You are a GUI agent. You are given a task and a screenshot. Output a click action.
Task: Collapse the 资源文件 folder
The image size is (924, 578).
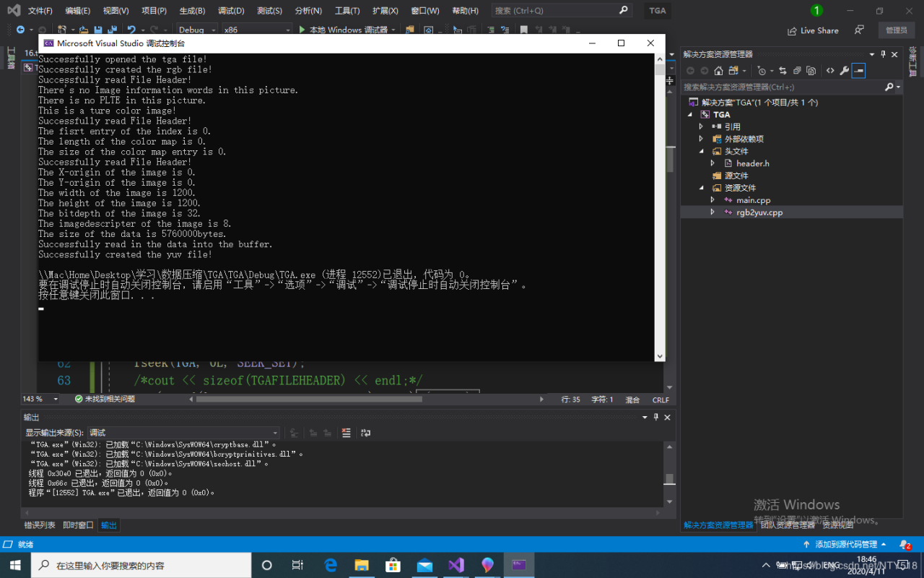pos(701,188)
